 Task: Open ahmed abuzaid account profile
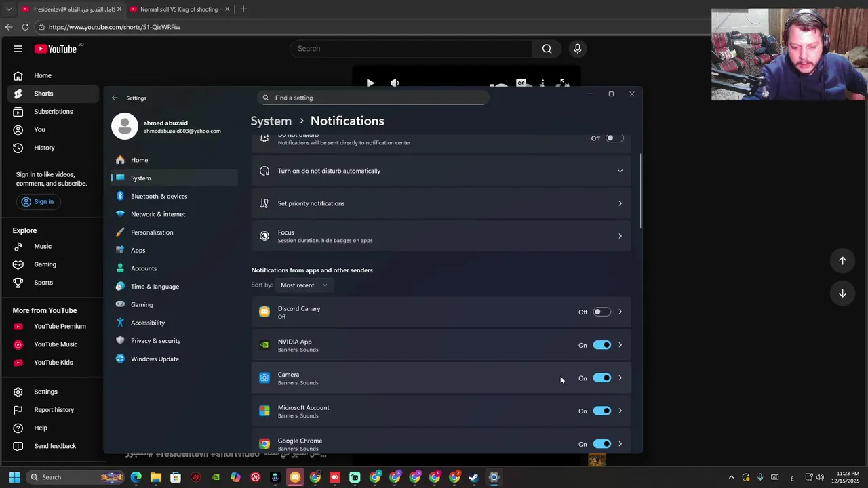(x=167, y=127)
